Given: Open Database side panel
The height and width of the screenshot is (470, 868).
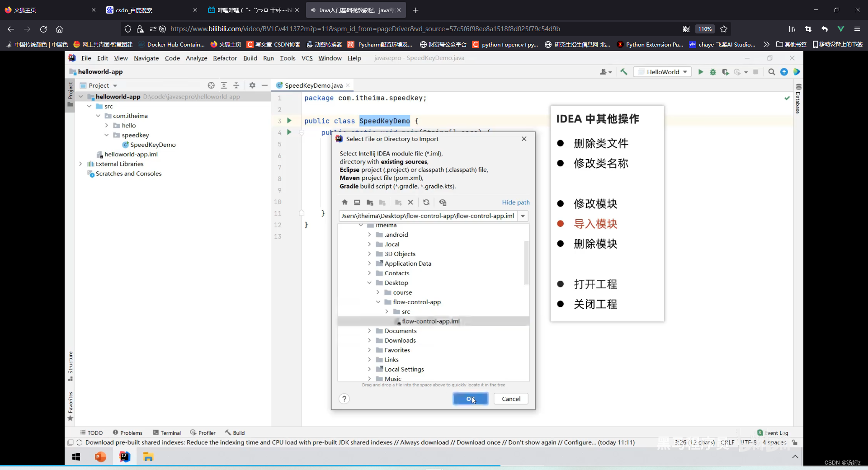Looking at the screenshot, I should (x=798, y=99).
